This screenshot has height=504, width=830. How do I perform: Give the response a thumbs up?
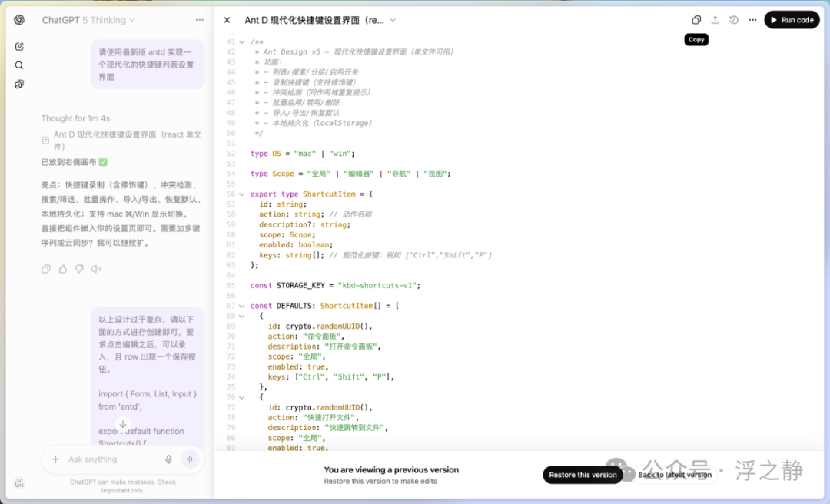pos(63,269)
